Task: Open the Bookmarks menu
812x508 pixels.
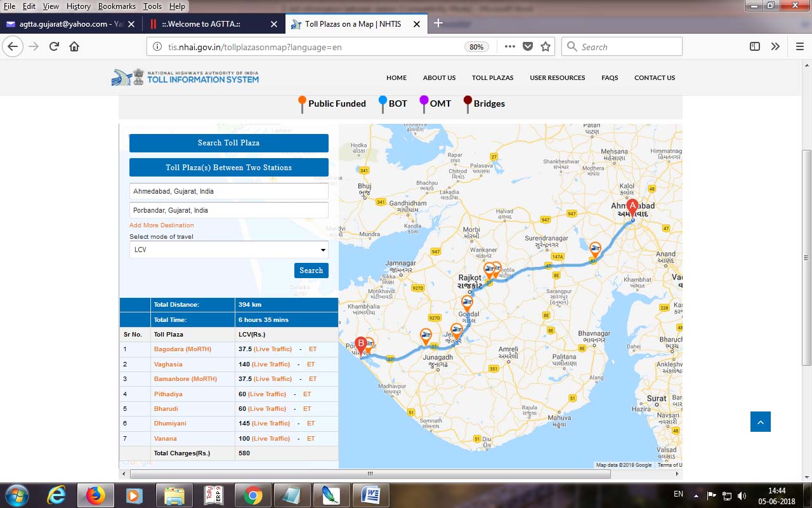Action: (x=117, y=6)
